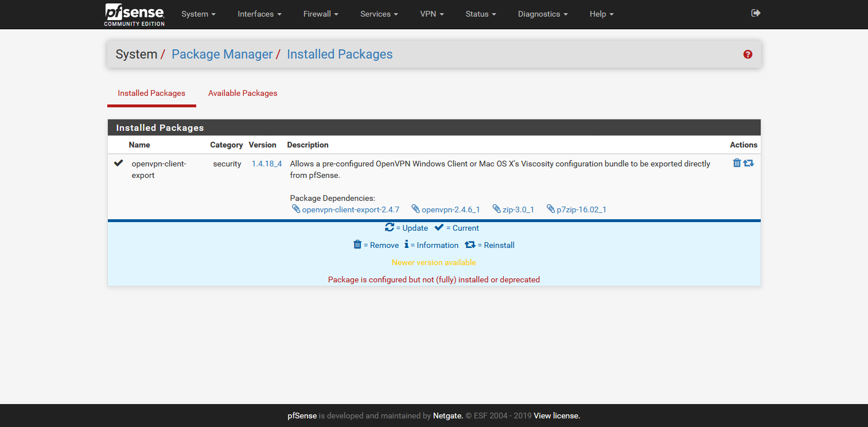
Task: Open the VPN dropdown
Action: coord(432,14)
